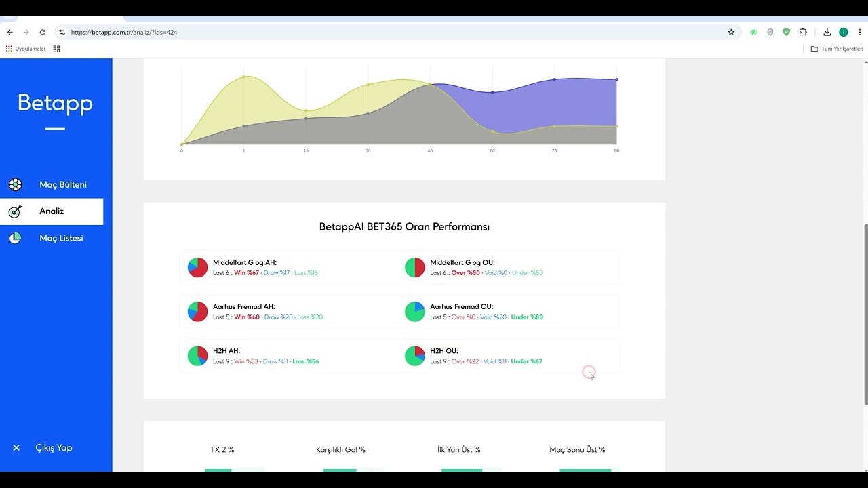
Task: Click the page vertical scrollbar
Action: [x=865, y=314]
